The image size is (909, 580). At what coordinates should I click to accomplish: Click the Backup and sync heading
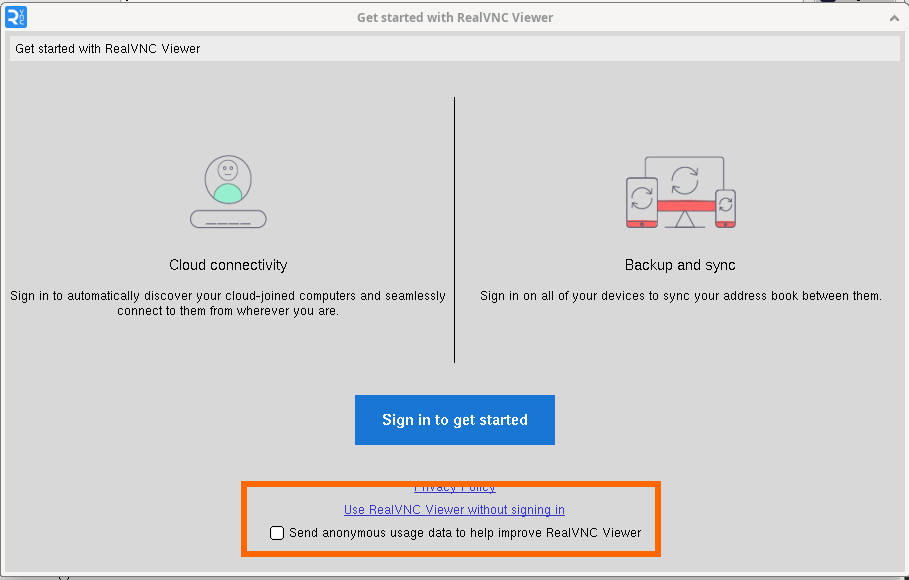tap(680, 265)
